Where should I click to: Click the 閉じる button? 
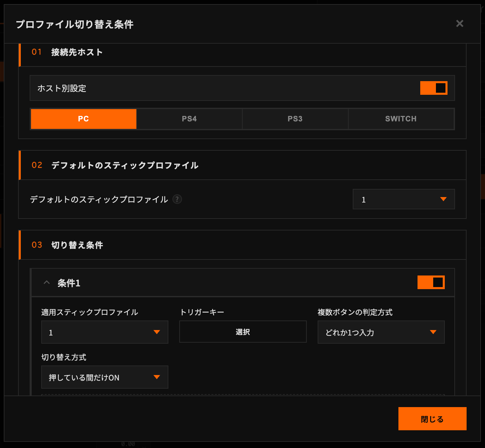point(432,419)
